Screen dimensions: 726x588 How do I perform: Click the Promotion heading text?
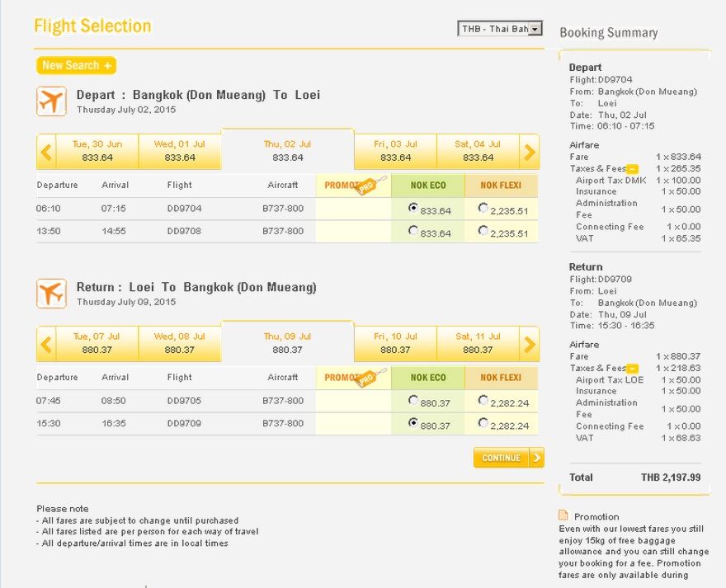pos(596,517)
